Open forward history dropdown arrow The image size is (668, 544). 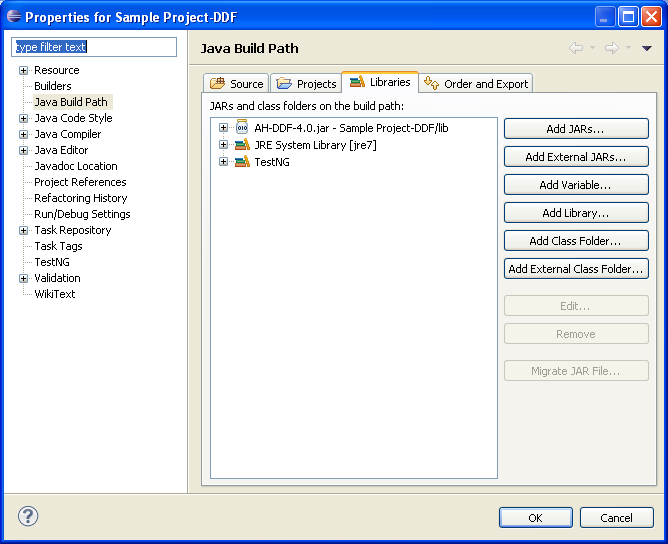(628, 48)
